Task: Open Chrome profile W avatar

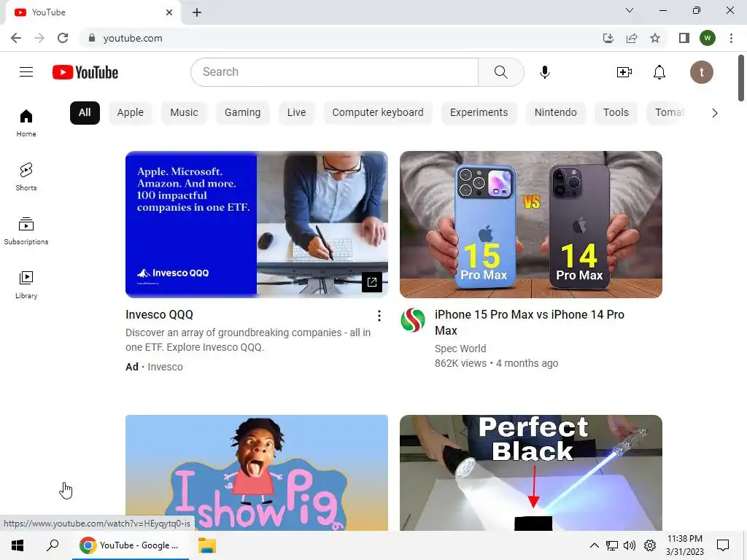Action: pos(708,38)
